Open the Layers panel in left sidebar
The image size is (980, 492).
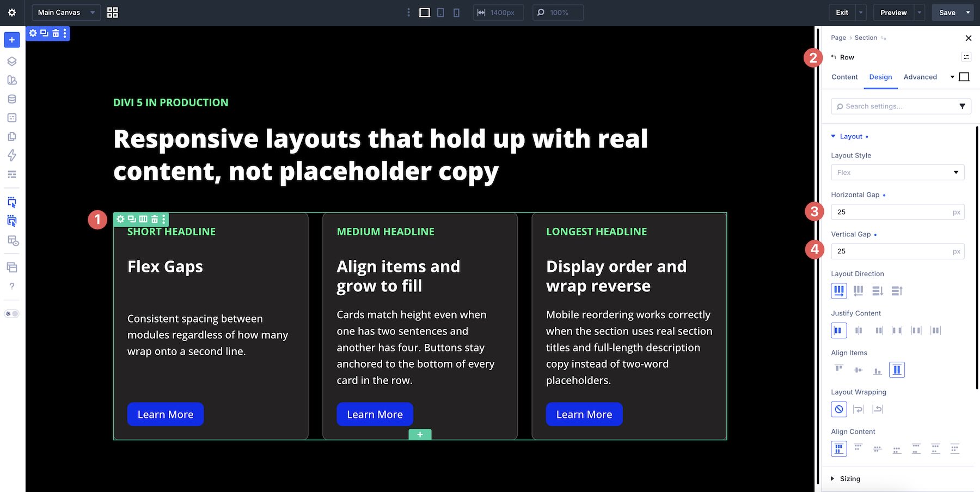pos(12,61)
